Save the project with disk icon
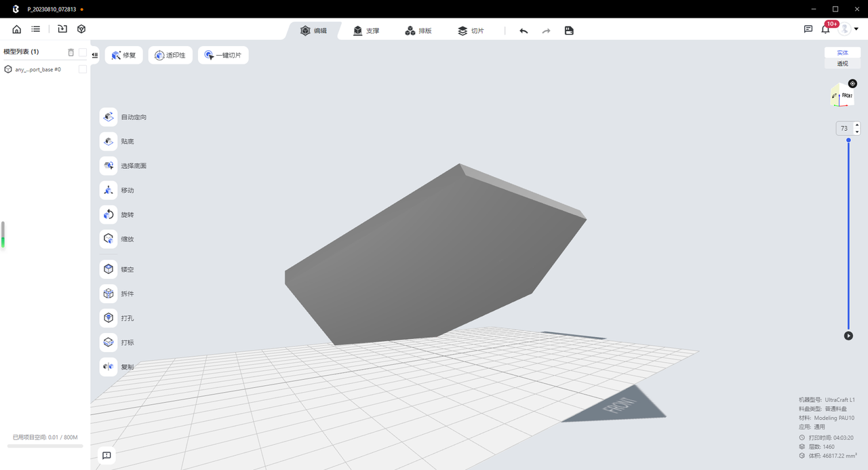This screenshot has height=470, width=868. pos(569,31)
